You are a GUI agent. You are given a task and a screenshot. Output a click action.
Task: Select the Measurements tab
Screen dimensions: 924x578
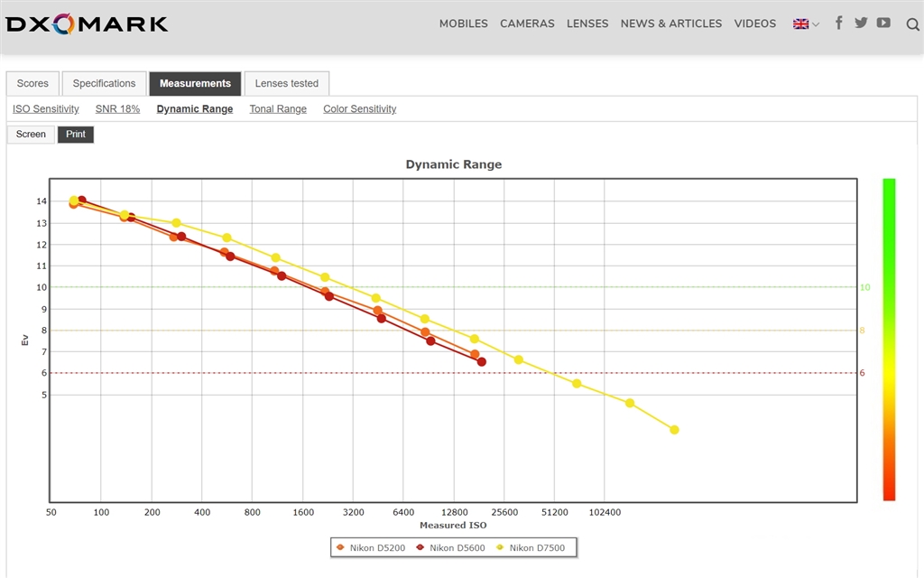click(x=195, y=83)
